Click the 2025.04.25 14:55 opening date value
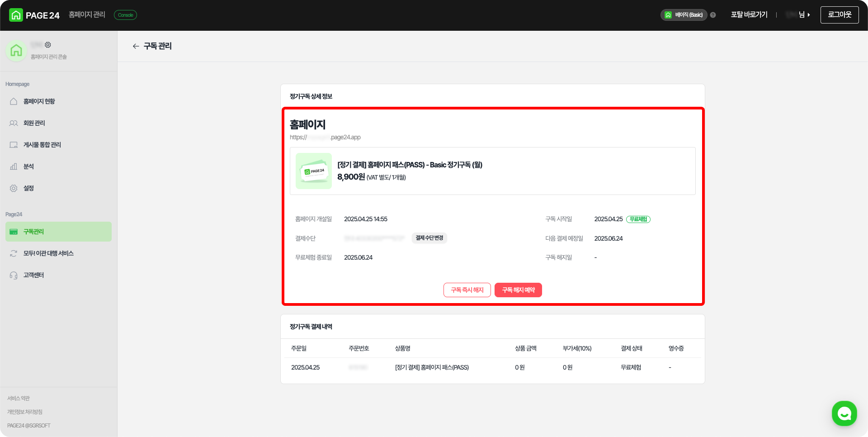This screenshot has height=437, width=868. 366,219
